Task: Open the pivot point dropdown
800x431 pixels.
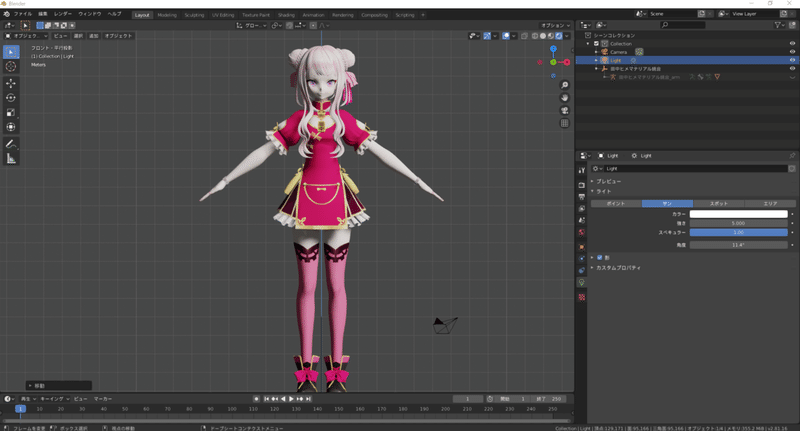Action: [277, 26]
